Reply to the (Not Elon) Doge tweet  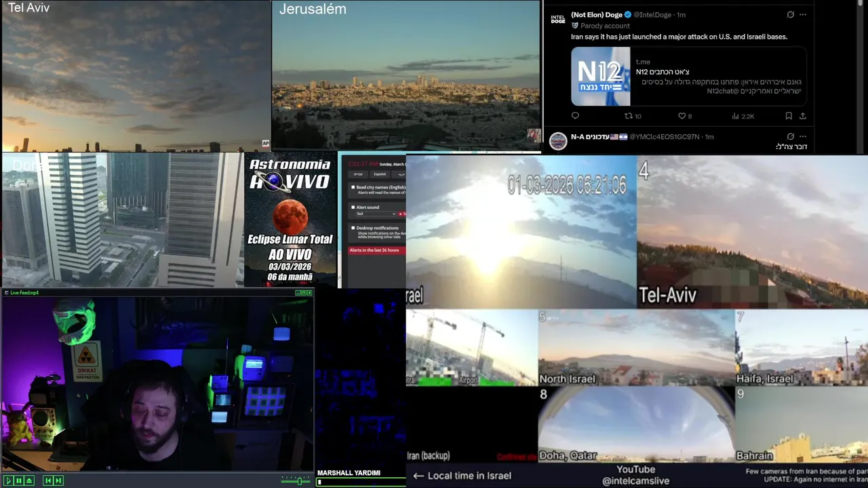(x=575, y=116)
